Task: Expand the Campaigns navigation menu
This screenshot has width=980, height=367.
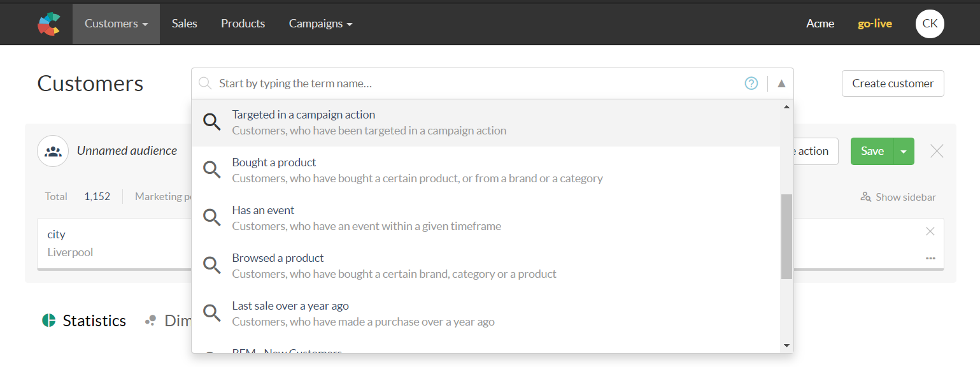Action: [320, 24]
